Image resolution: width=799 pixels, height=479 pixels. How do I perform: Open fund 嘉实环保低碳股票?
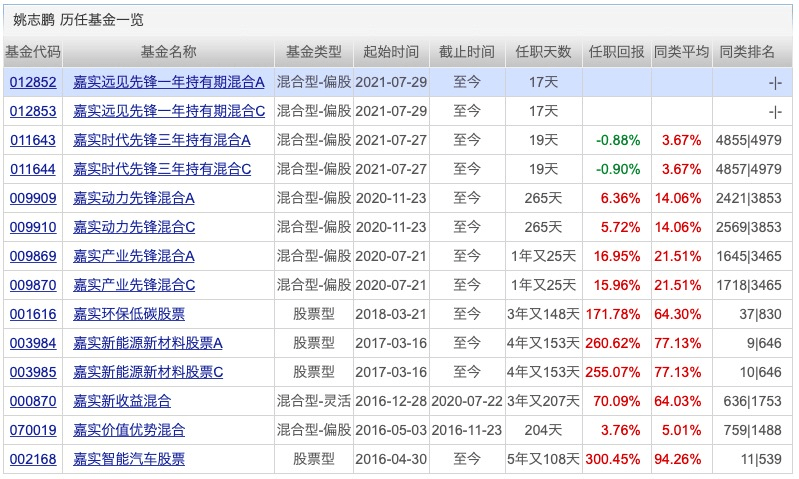(129, 314)
